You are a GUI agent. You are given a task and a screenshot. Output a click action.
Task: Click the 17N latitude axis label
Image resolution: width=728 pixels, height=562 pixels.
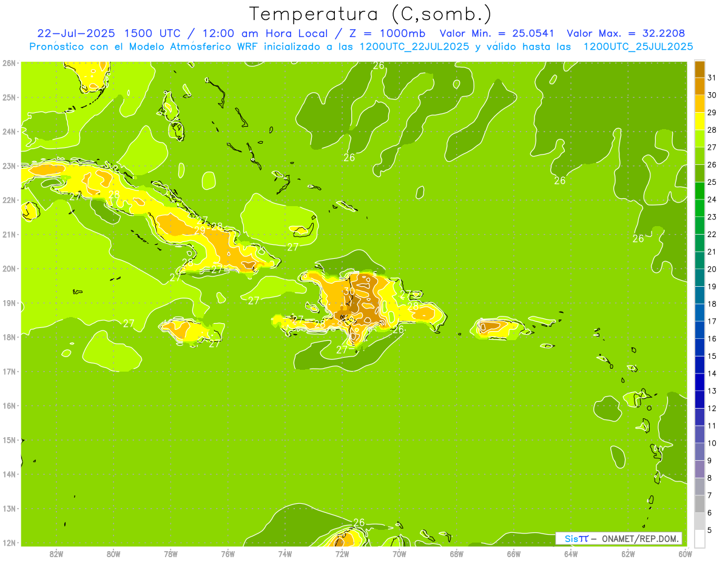[x=9, y=371]
